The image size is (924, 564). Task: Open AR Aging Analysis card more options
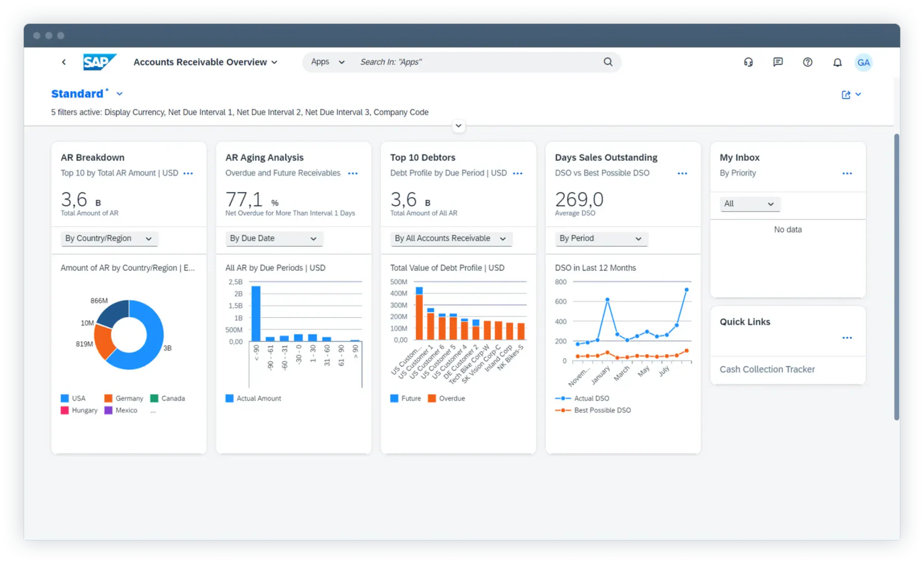[353, 173]
